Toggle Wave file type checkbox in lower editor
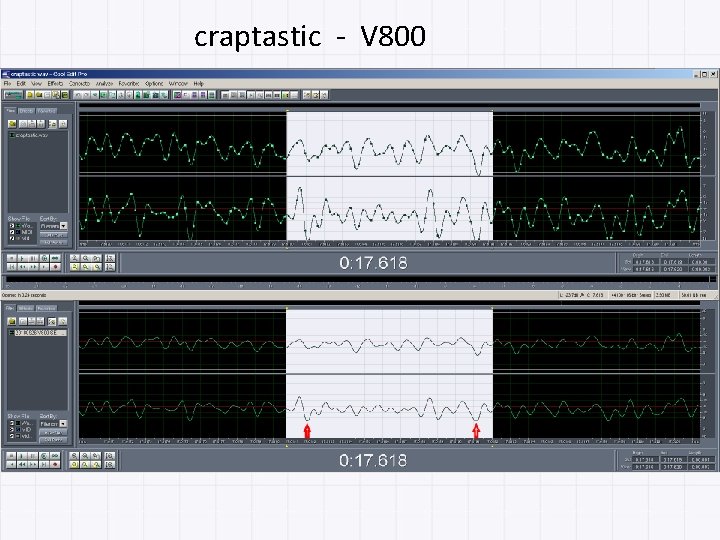 tap(12, 423)
